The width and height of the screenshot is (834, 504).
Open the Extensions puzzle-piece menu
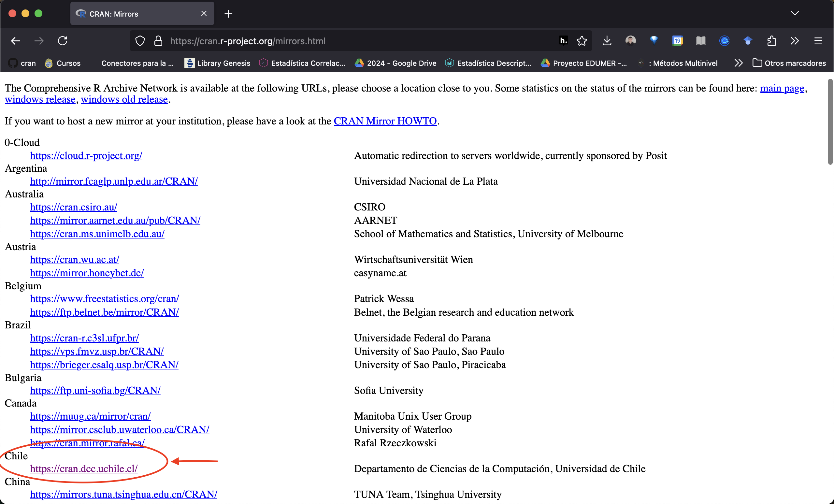point(771,41)
